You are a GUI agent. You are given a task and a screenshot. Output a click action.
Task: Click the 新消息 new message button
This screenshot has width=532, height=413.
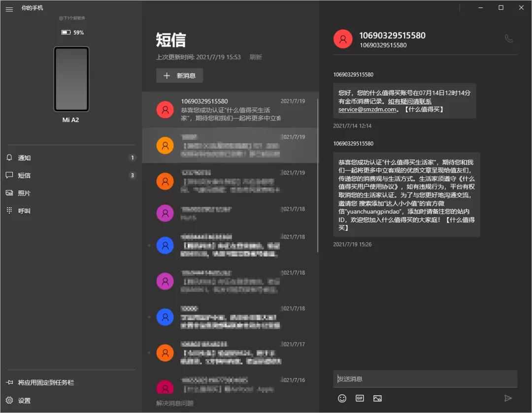[x=179, y=75]
